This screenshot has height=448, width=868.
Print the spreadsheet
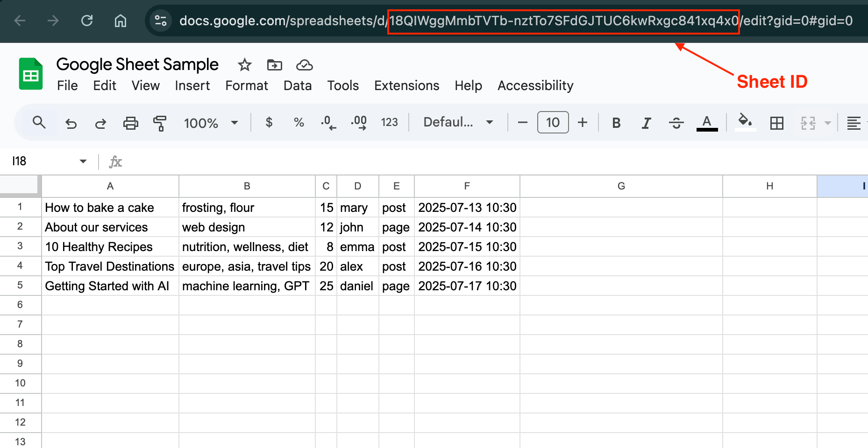tap(131, 123)
